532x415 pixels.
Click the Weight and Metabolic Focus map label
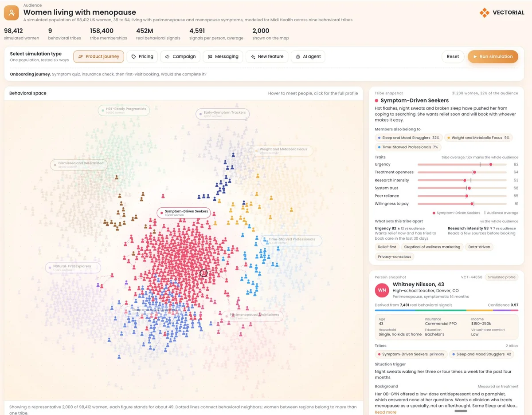(282, 150)
